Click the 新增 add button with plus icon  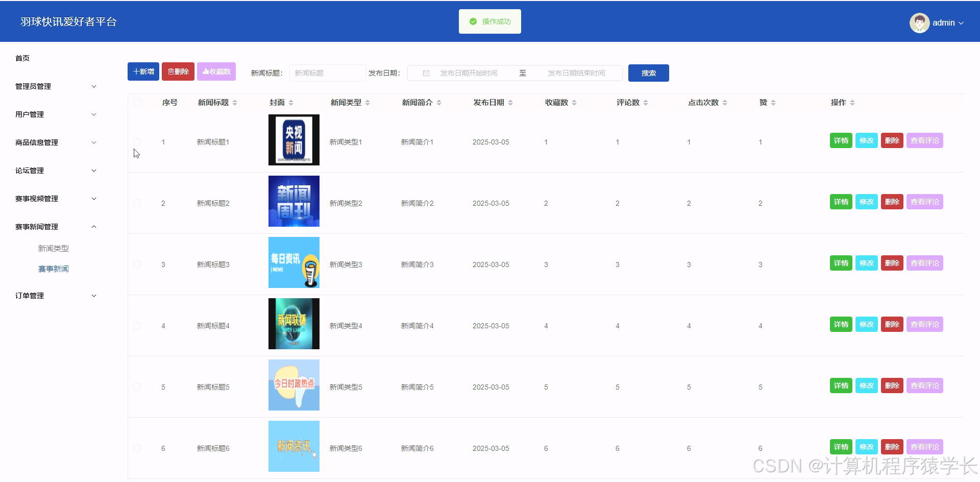point(143,71)
